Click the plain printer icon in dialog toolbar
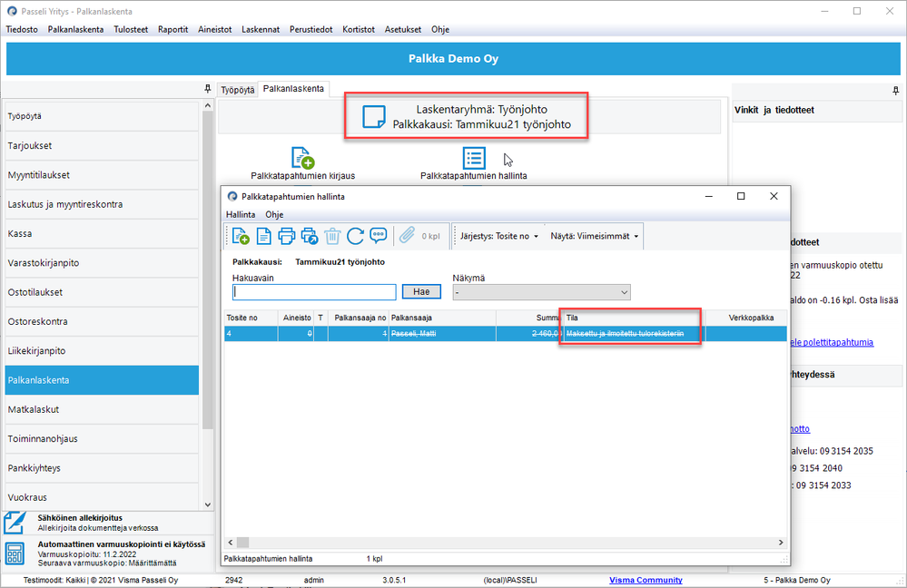The image size is (907, 588). pos(286,236)
